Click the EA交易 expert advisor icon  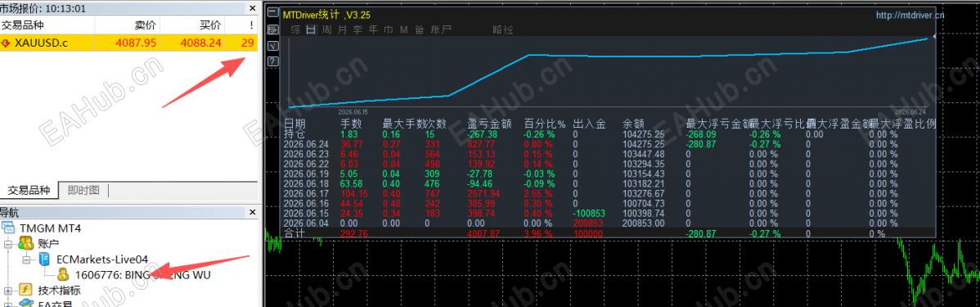(25, 304)
